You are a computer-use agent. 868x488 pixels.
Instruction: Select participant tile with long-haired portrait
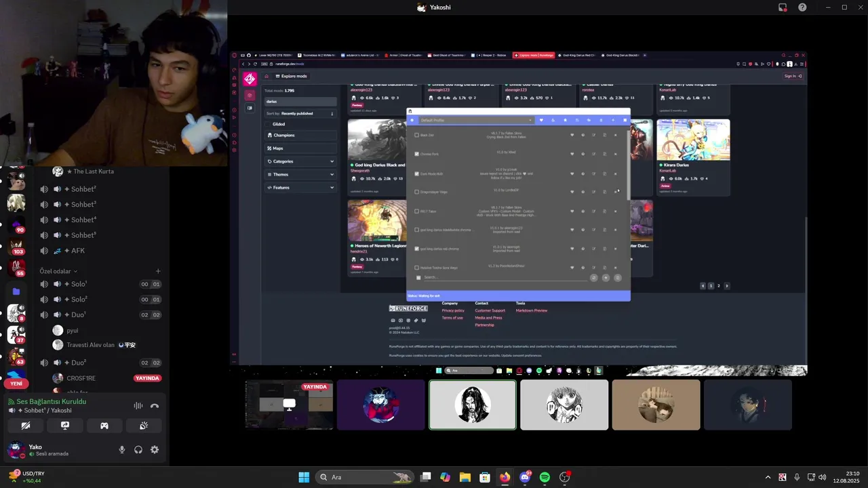(x=473, y=405)
